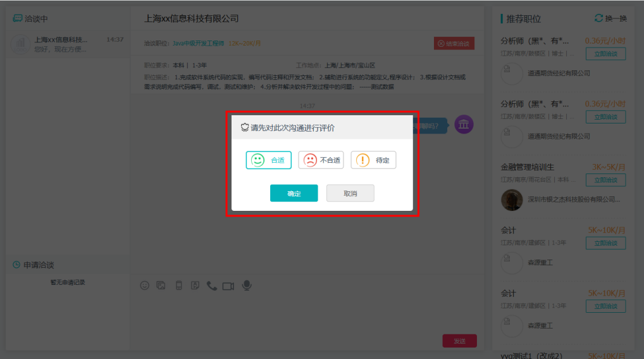Select the 待定 rating option
Image resolution: width=644 pixels, height=359 pixels.
373,160
